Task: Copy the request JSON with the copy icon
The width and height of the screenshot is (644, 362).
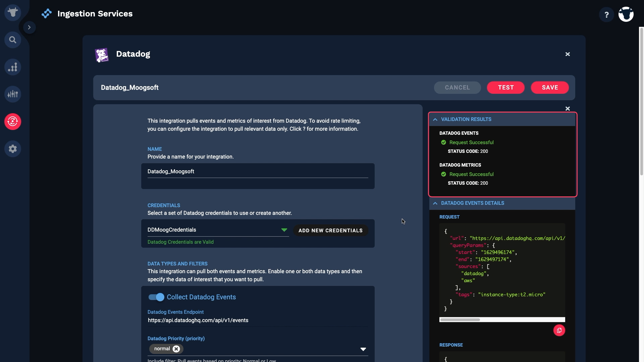Action: click(x=559, y=330)
